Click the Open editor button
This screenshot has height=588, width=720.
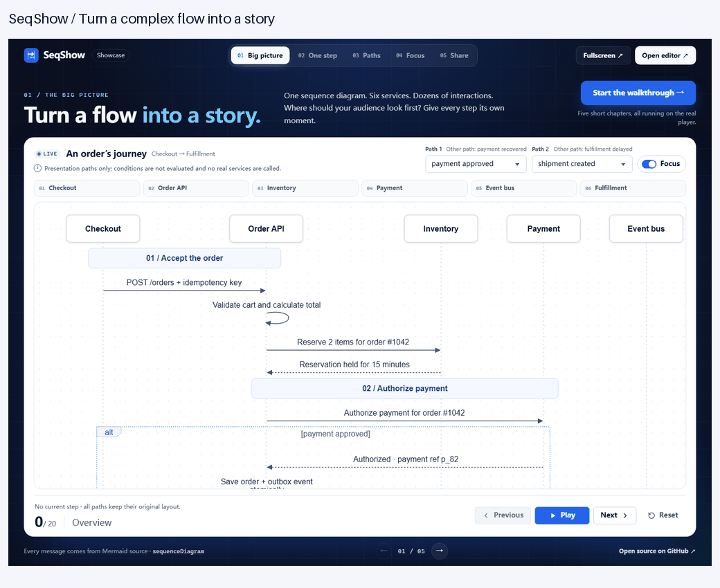(665, 55)
